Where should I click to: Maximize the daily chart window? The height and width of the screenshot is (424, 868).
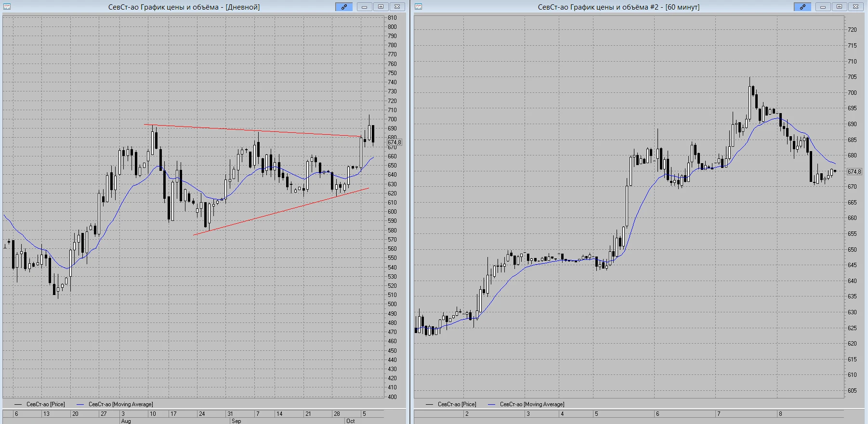(x=381, y=7)
